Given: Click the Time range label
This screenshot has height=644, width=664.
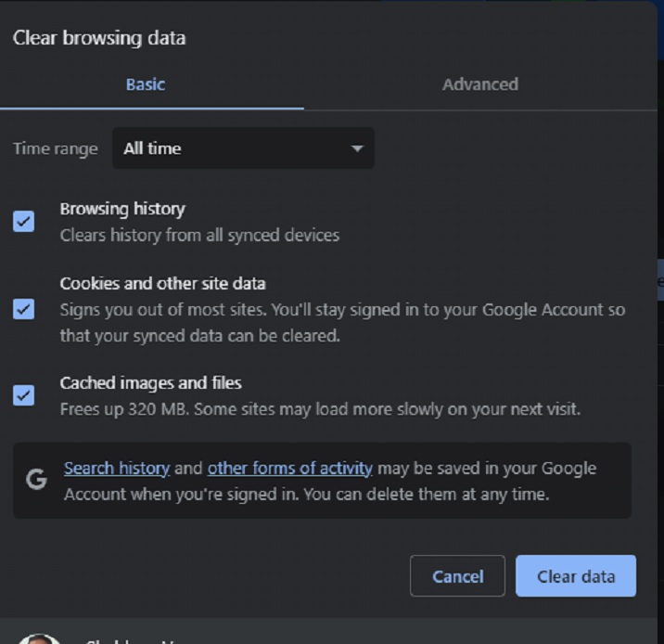Looking at the screenshot, I should click(x=55, y=148).
